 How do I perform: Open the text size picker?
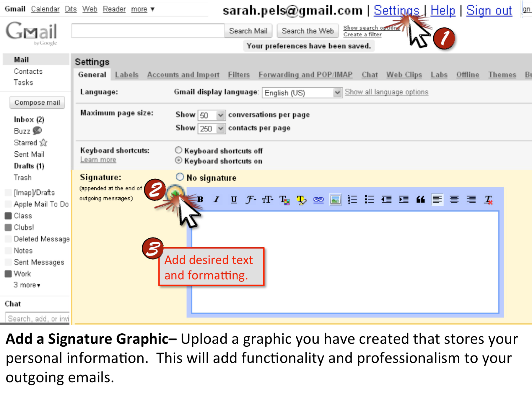click(x=267, y=200)
